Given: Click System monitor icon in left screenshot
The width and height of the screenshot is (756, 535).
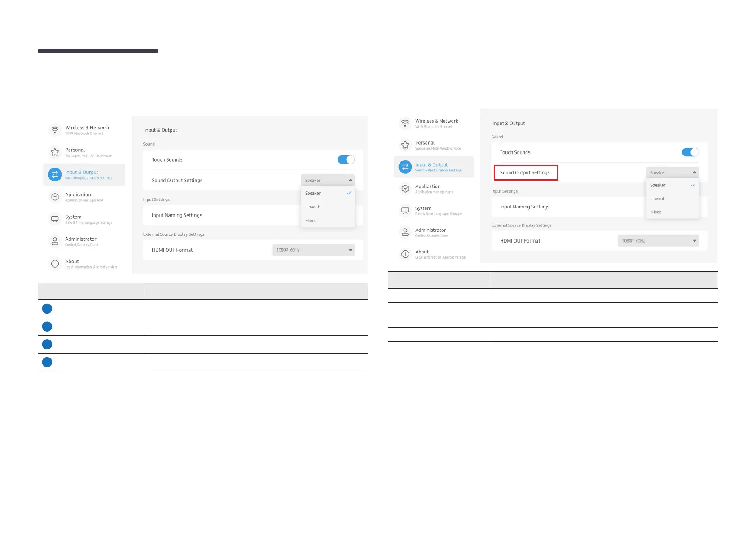Looking at the screenshot, I should pyautogui.click(x=55, y=219).
